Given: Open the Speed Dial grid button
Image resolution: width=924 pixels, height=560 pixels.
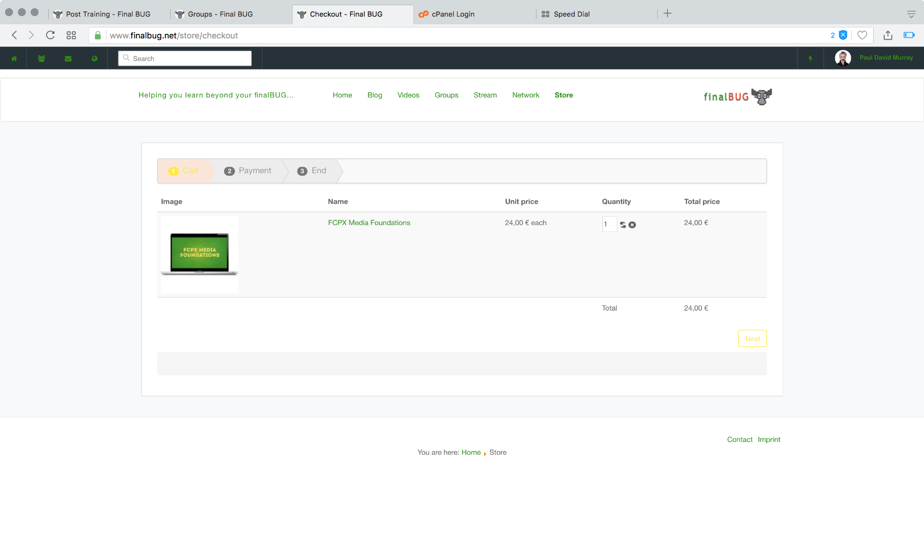Looking at the screenshot, I should [x=71, y=35].
